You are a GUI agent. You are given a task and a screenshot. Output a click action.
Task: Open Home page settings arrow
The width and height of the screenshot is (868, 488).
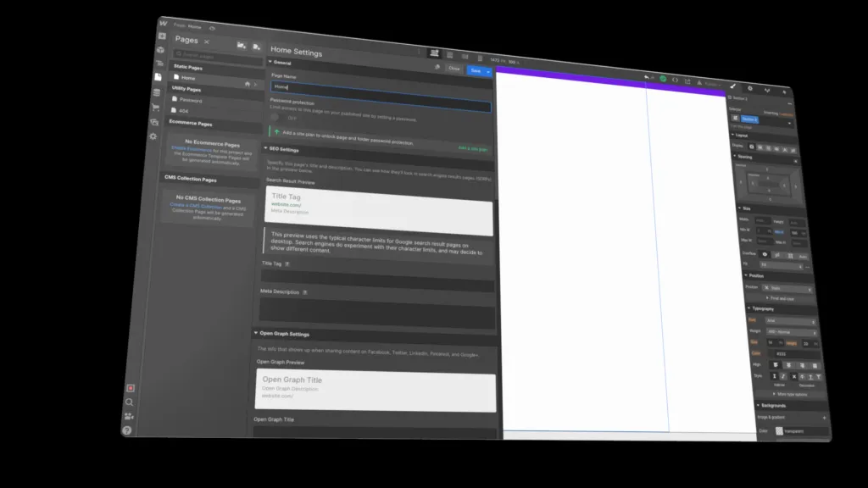(255, 85)
